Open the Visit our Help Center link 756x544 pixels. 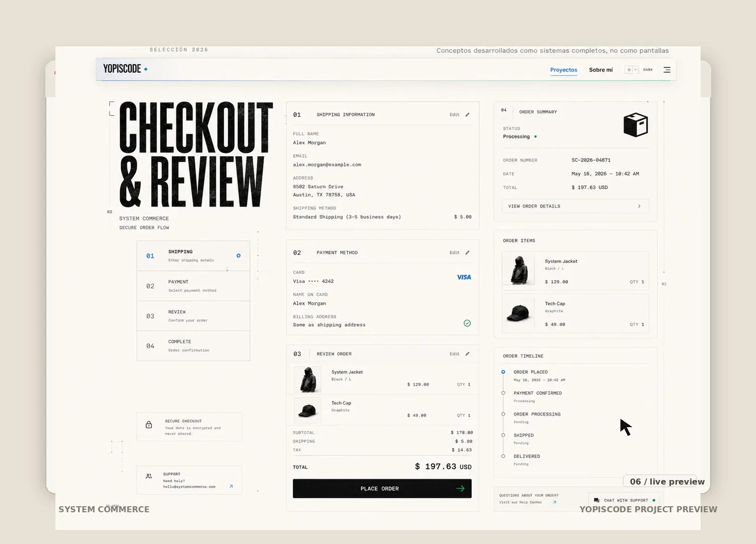click(x=521, y=502)
